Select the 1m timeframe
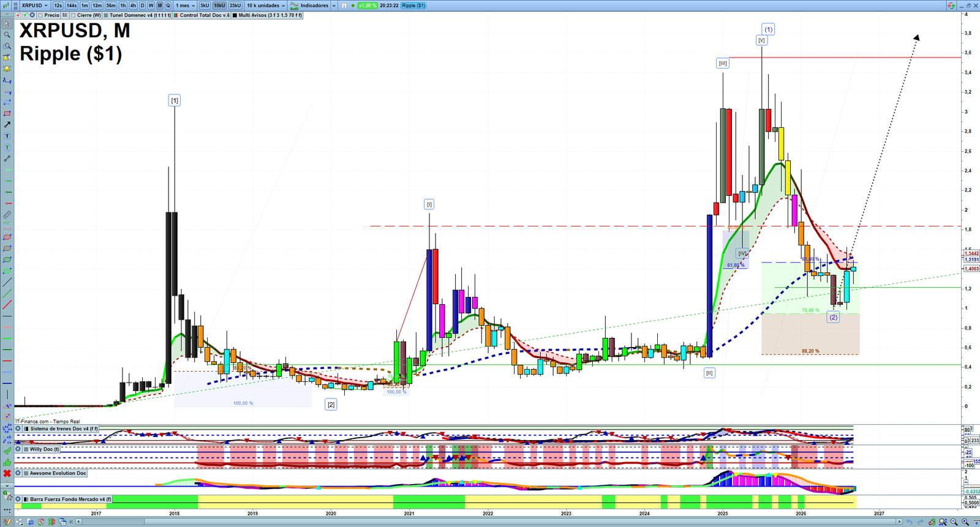 (x=85, y=6)
